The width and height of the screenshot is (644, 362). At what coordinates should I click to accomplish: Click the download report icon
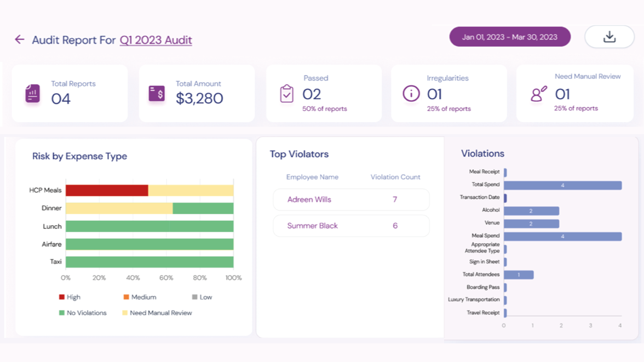point(609,37)
